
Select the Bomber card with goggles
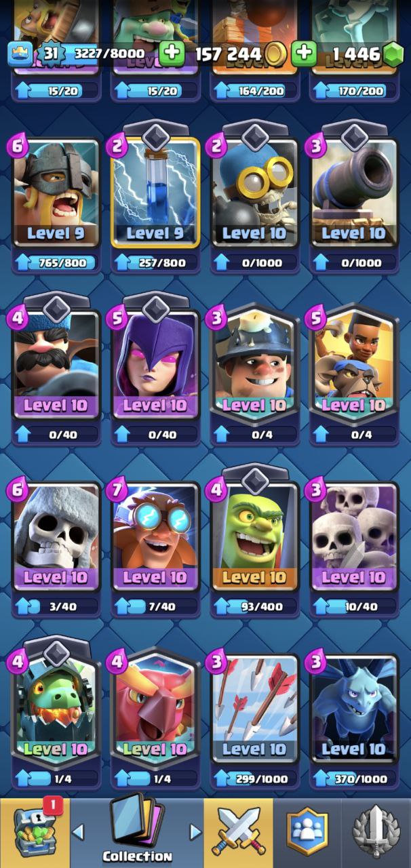tap(254, 192)
